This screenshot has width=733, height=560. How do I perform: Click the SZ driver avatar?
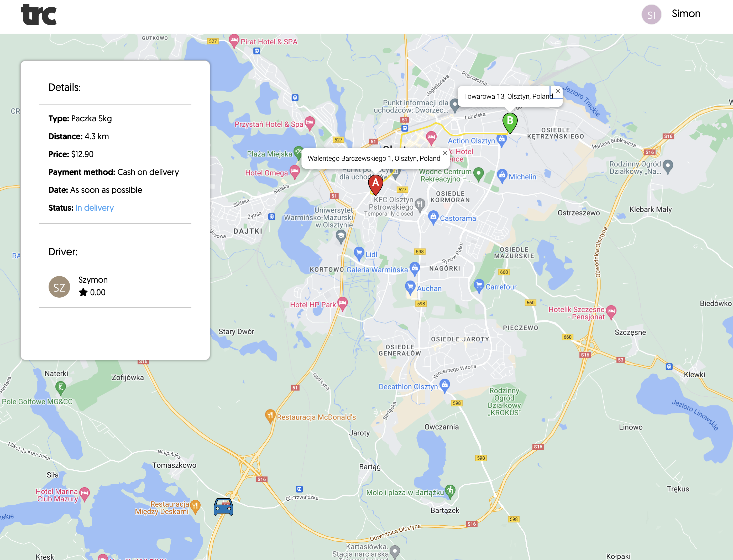[x=59, y=287]
